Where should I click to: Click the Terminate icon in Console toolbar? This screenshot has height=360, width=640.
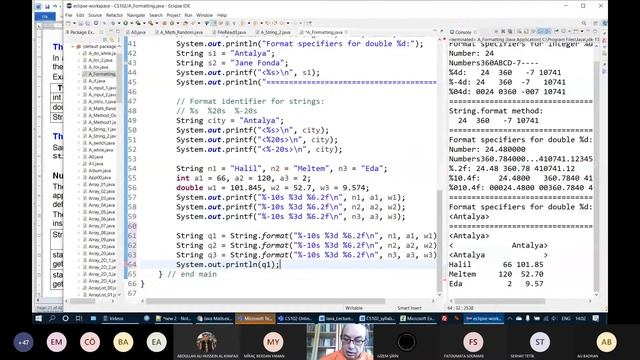click(497, 31)
